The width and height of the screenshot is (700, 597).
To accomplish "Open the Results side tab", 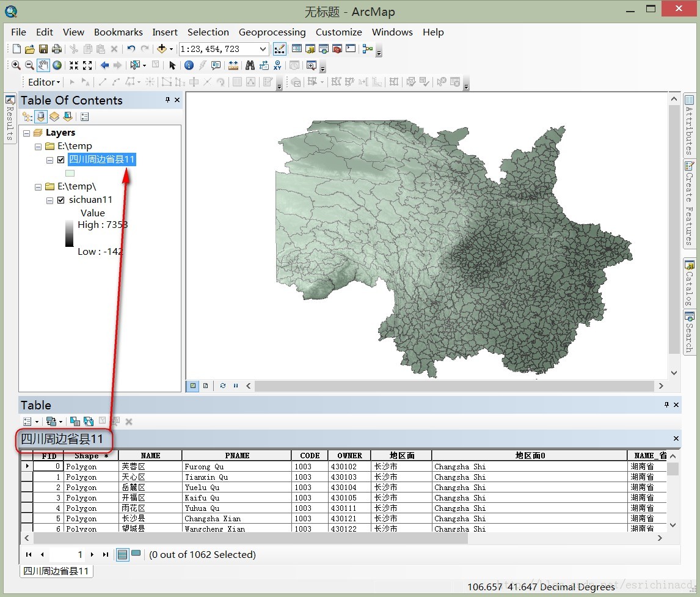I will click(10, 119).
